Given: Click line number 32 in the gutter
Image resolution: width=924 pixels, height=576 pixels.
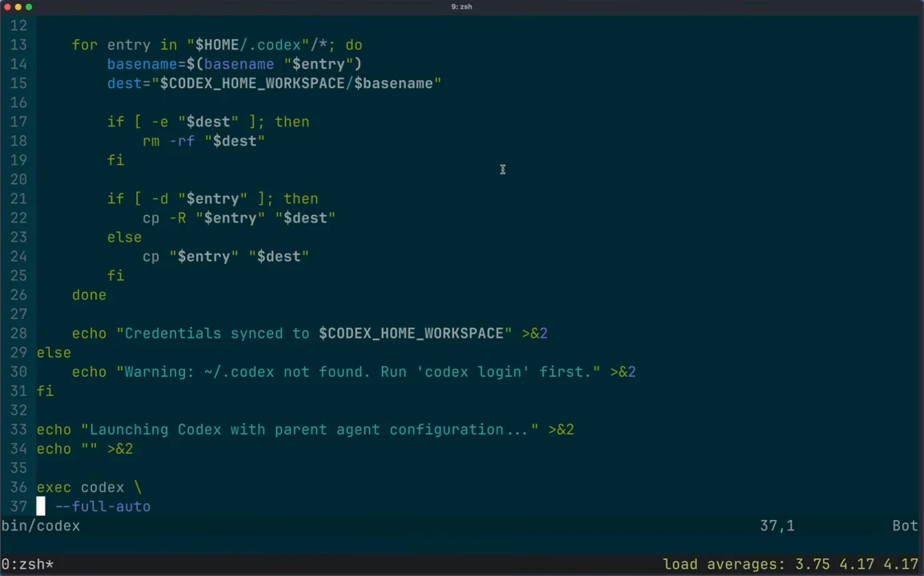Looking at the screenshot, I should [x=19, y=410].
